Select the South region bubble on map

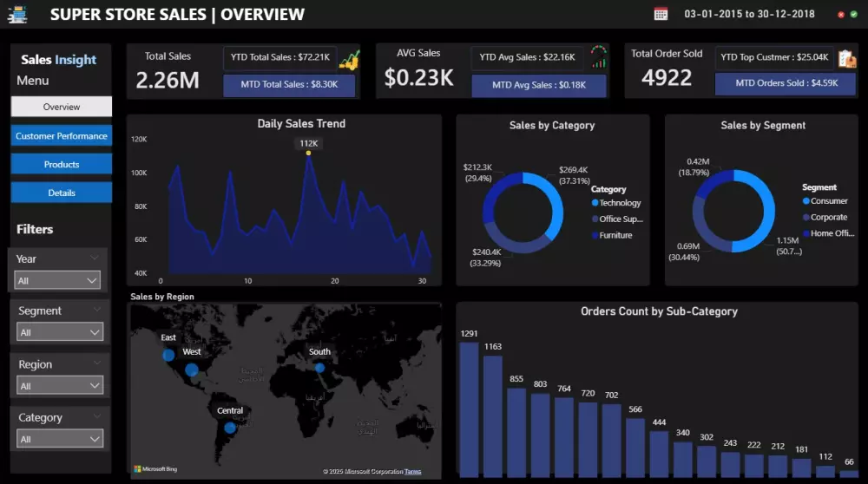(320, 368)
